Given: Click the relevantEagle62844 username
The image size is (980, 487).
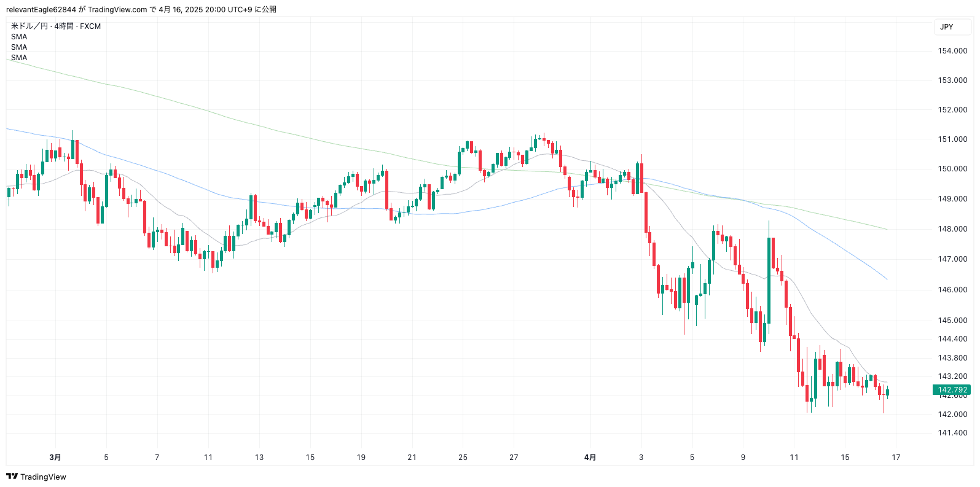Looking at the screenshot, I should (x=41, y=9).
